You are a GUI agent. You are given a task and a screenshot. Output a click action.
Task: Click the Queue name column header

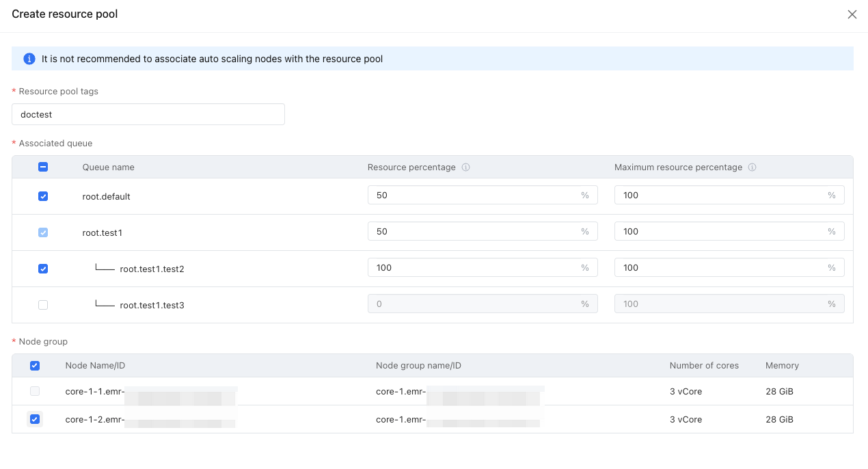coord(109,167)
